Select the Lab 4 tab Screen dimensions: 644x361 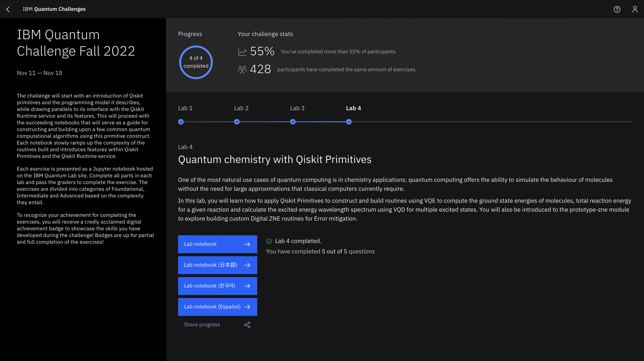click(354, 108)
